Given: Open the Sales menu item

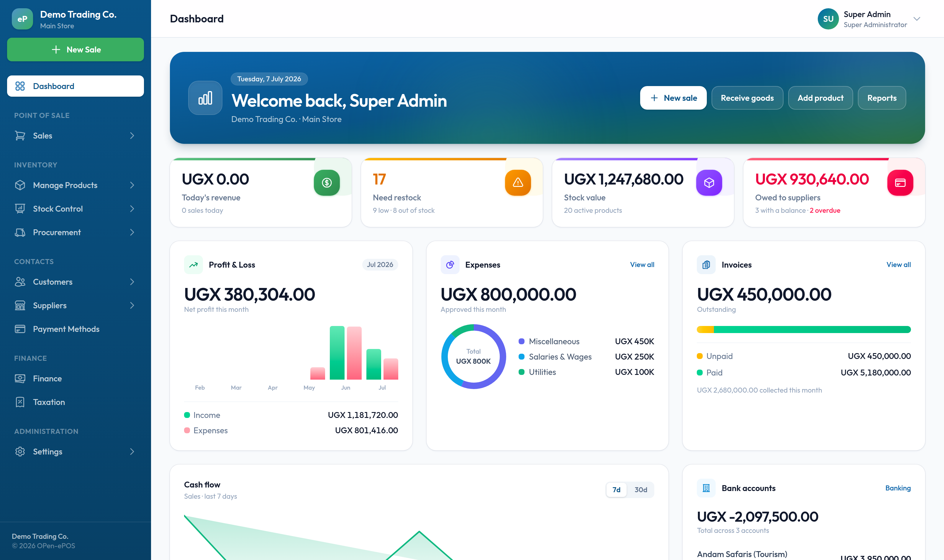Looking at the screenshot, I should [75, 136].
